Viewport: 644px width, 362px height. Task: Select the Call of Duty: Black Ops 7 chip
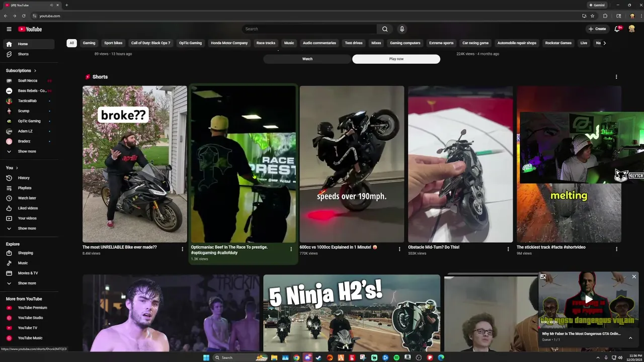coord(151,43)
